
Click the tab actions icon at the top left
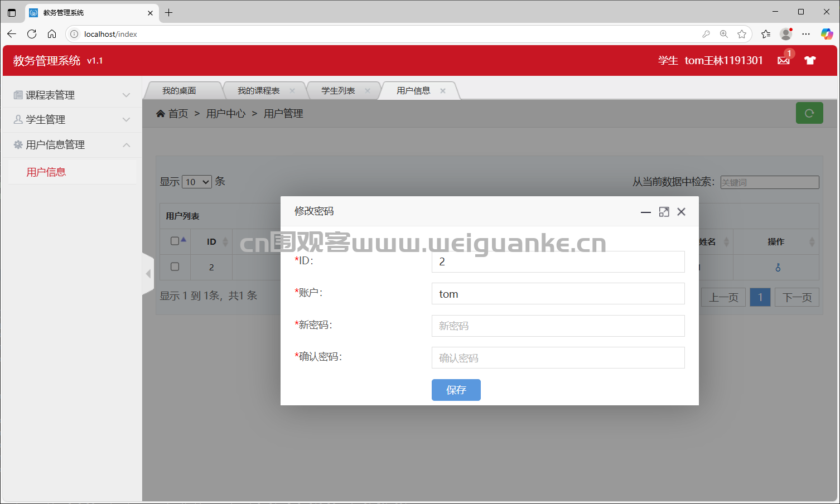(12, 12)
